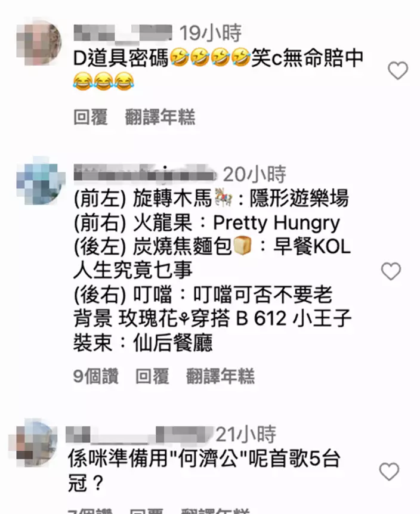This screenshot has width=420, height=514.
Task: Like the 19小時 comment with heart icon
Action: click(x=398, y=70)
